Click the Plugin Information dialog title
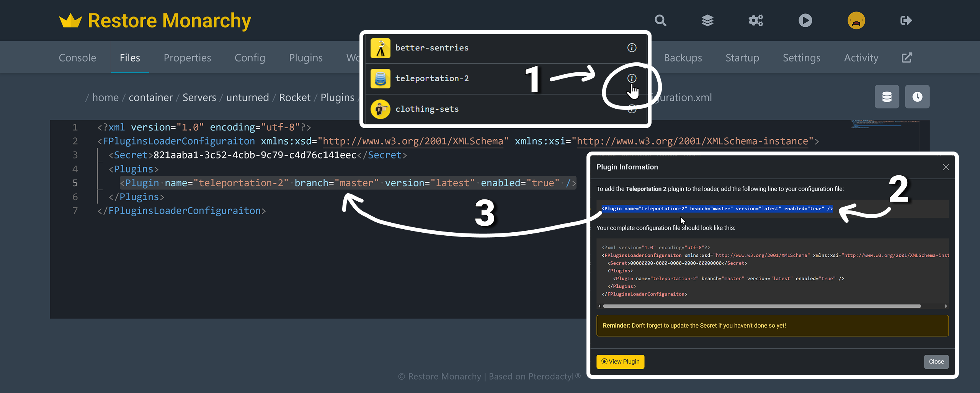This screenshot has width=980, height=393. [627, 167]
